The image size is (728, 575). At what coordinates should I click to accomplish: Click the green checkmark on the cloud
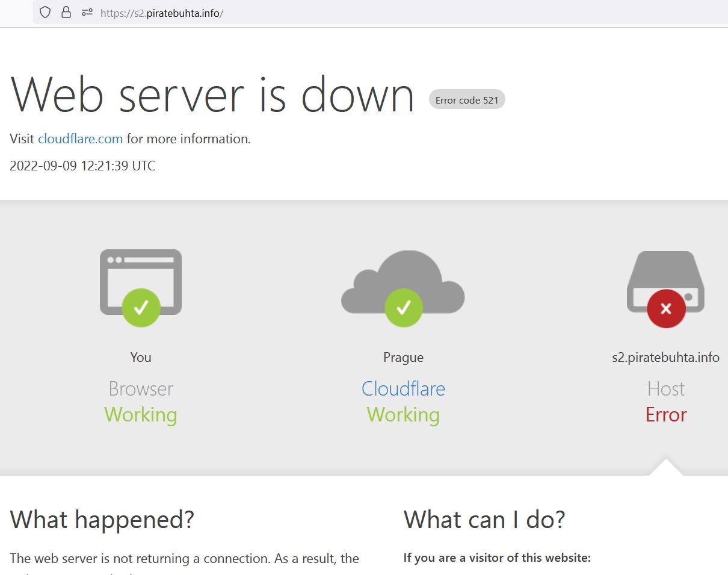click(x=404, y=308)
